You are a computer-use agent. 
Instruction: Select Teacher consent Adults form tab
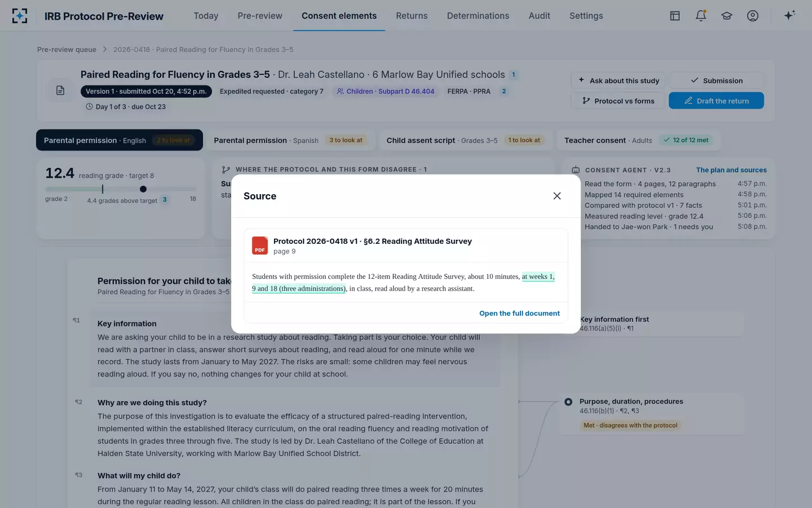tap(638, 140)
